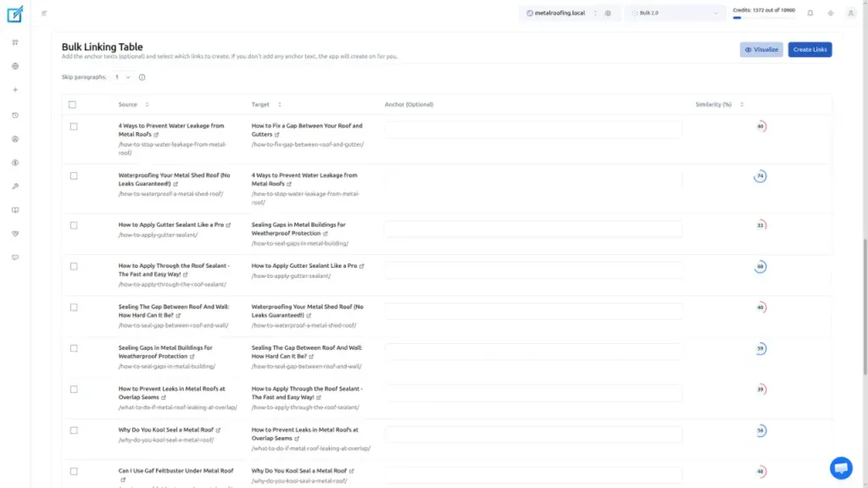
Task: Click the first Anchor text input field
Action: [x=534, y=129]
